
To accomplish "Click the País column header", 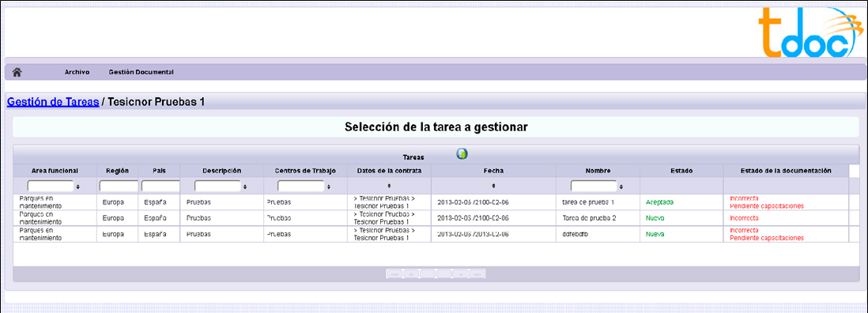I will point(159,171).
